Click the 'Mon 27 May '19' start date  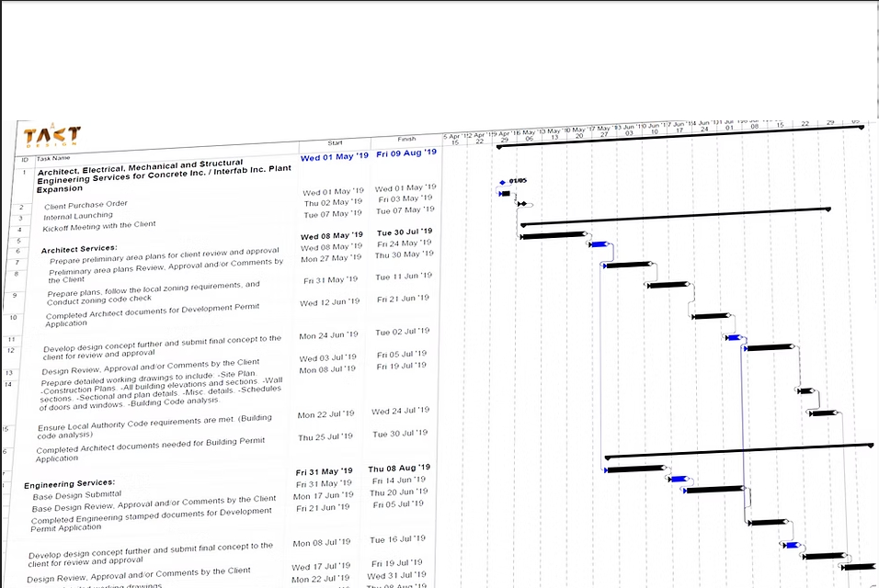[x=331, y=258]
